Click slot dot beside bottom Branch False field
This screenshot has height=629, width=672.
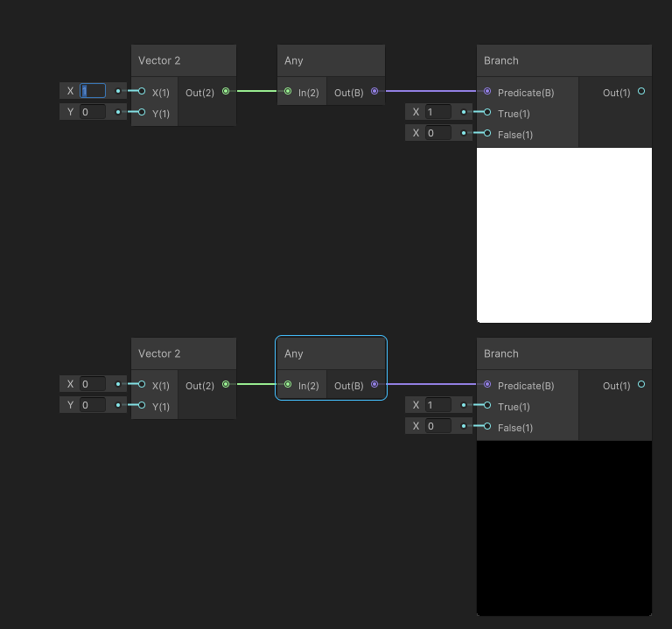tap(463, 426)
